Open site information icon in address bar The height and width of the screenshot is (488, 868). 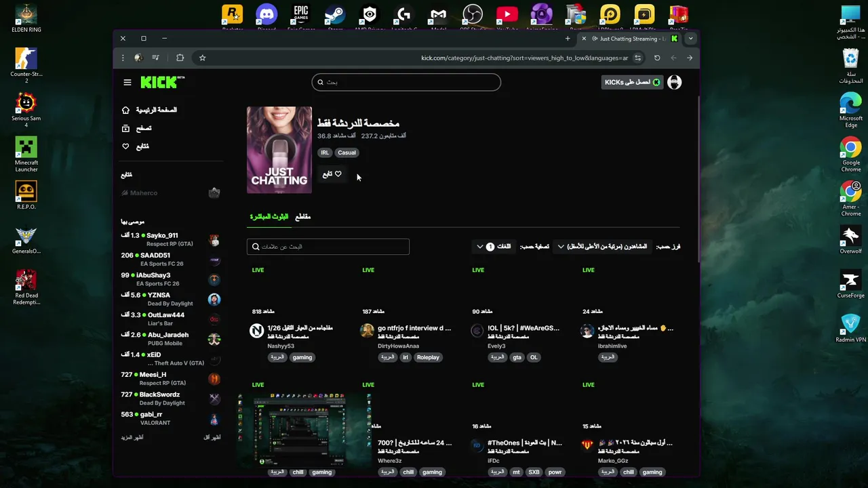point(637,58)
